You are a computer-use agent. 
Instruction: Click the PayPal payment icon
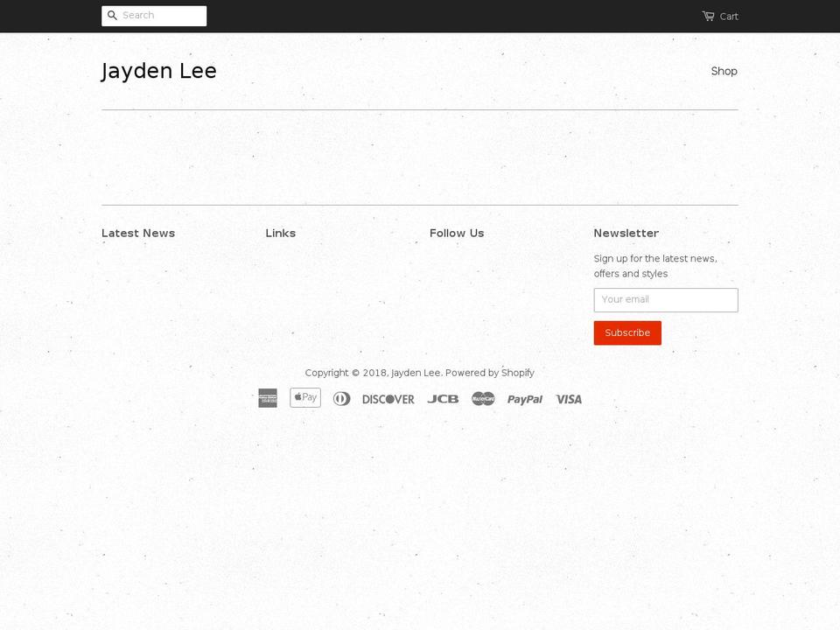(x=525, y=399)
